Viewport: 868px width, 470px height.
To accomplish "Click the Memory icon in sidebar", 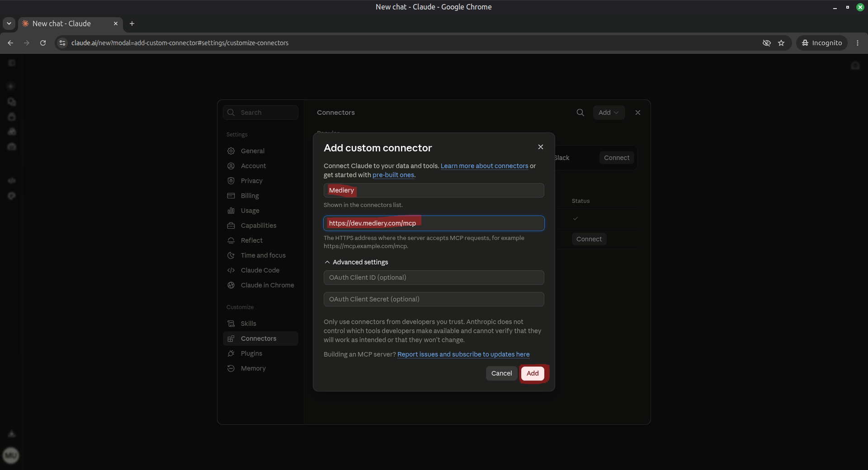I will tap(231, 368).
